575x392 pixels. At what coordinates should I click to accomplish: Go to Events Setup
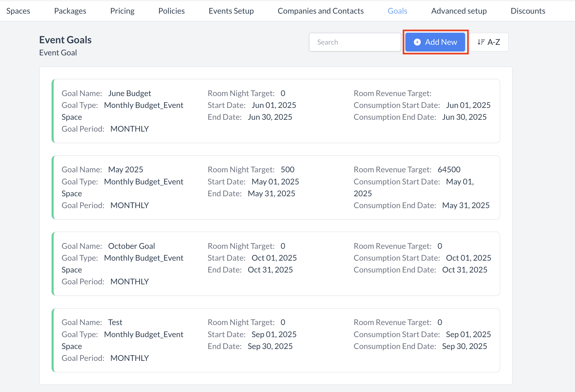click(x=231, y=11)
